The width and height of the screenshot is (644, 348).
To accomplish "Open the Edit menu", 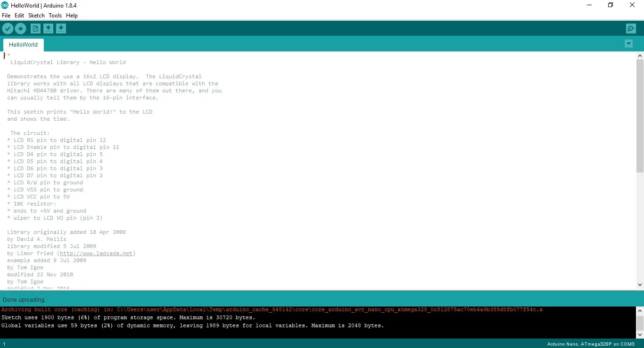I will coord(19,16).
